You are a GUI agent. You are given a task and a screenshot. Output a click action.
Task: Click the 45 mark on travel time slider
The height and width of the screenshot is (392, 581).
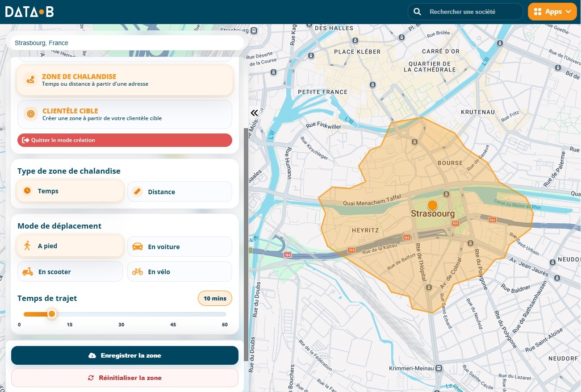pyautogui.click(x=173, y=325)
